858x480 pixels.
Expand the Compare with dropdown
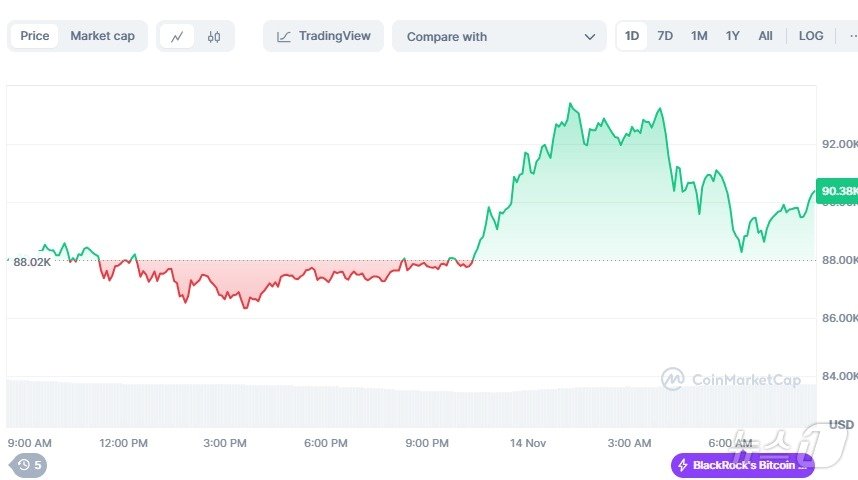[499, 36]
